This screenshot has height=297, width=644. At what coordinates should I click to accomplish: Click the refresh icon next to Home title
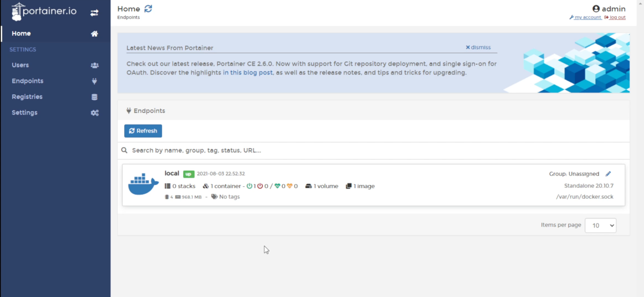[x=148, y=9]
